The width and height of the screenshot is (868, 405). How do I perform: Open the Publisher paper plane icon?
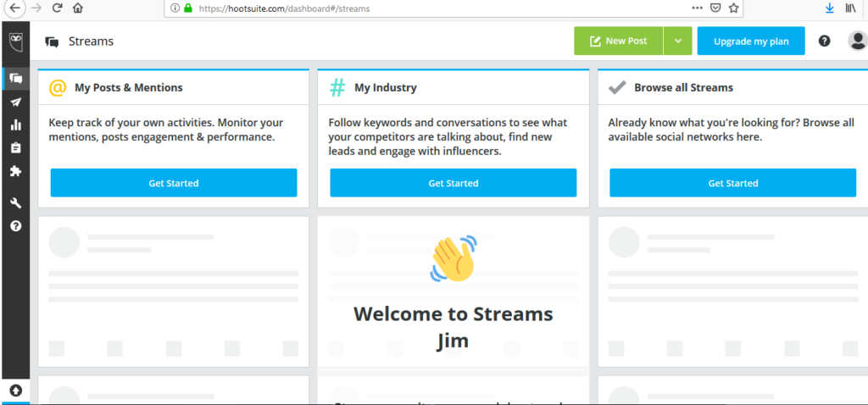click(16, 102)
